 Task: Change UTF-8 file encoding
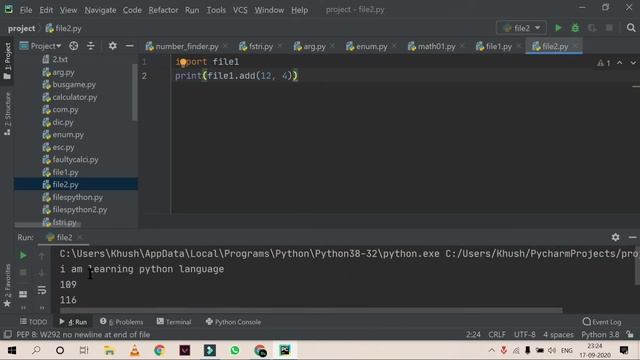point(524,334)
